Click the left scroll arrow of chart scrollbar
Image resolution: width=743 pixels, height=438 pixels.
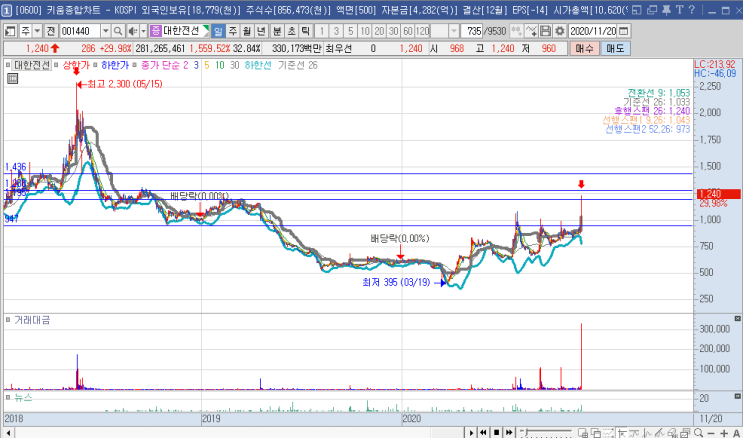tap(8, 432)
